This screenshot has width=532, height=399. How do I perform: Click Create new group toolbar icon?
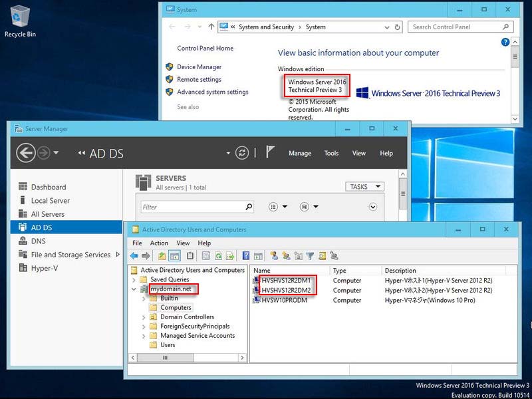(x=286, y=256)
